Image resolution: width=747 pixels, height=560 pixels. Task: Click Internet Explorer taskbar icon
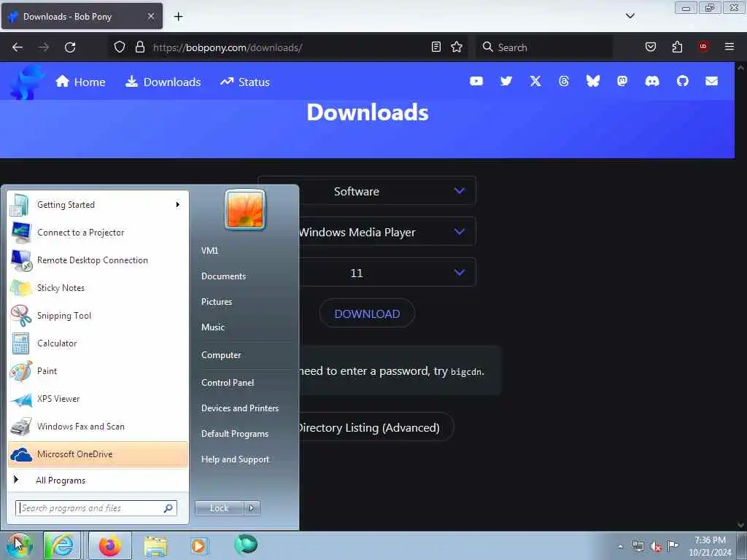point(62,545)
